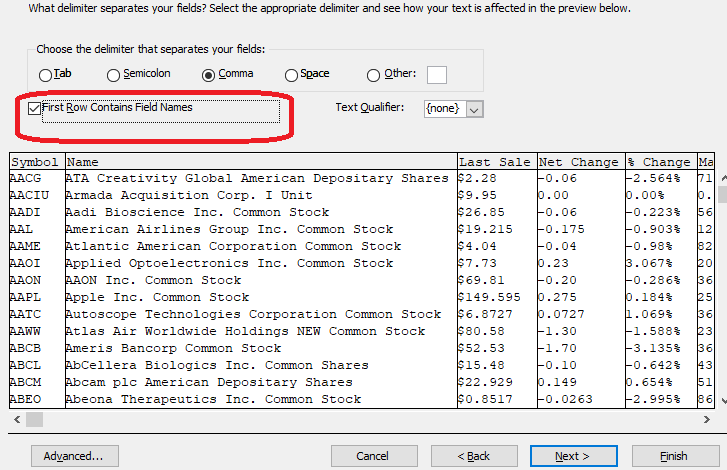Select the Semicolon delimiter option
Screen dimensions: 727x470
pos(113,75)
